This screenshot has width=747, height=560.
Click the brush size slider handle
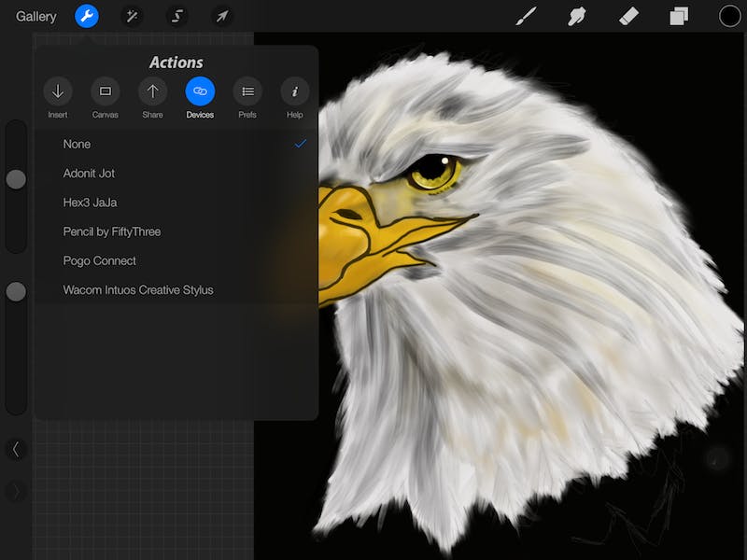tap(16, 179)
